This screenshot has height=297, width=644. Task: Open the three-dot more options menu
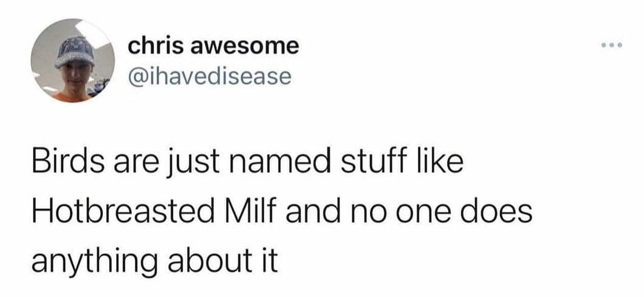[612, 44]
